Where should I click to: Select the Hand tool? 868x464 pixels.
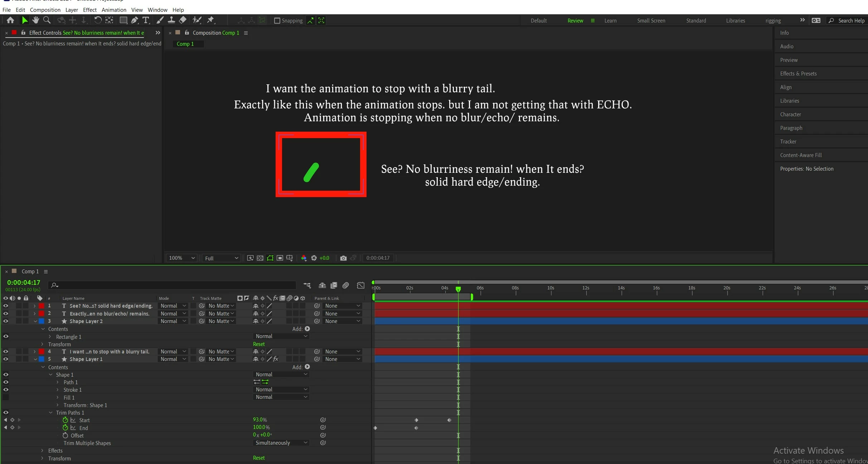click(x=35, y=20)
